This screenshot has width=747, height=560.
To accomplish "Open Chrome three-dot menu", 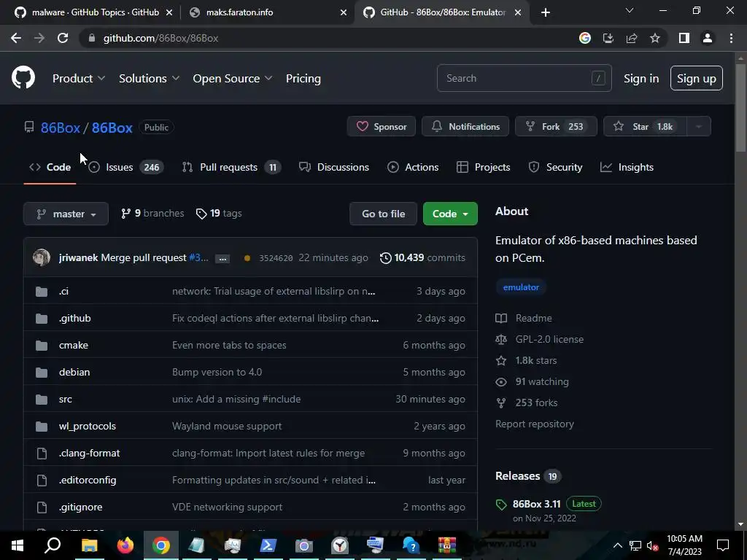I will click(731, 38).
